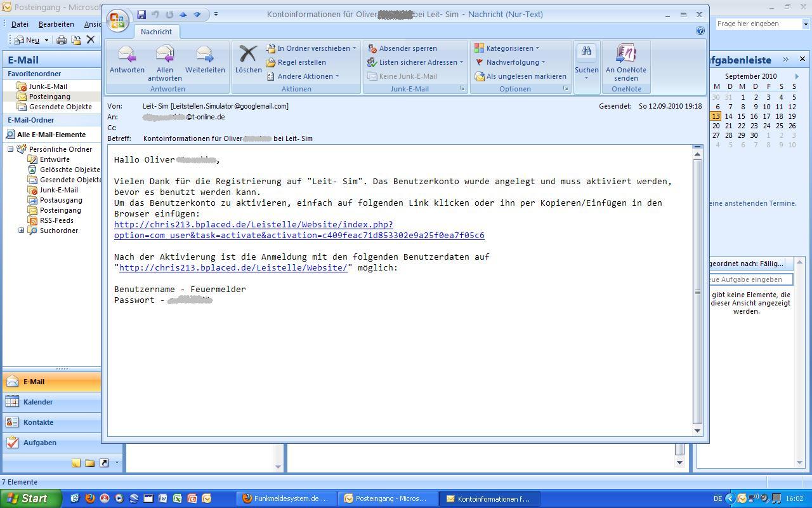The width and height of the screenshot is (812, 508).
Task: Open Firefox from the quick launch bar
Action: point(89,498)
